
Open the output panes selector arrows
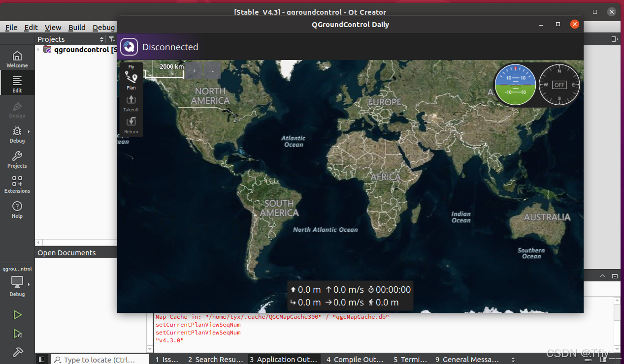[x=513, y=360]
